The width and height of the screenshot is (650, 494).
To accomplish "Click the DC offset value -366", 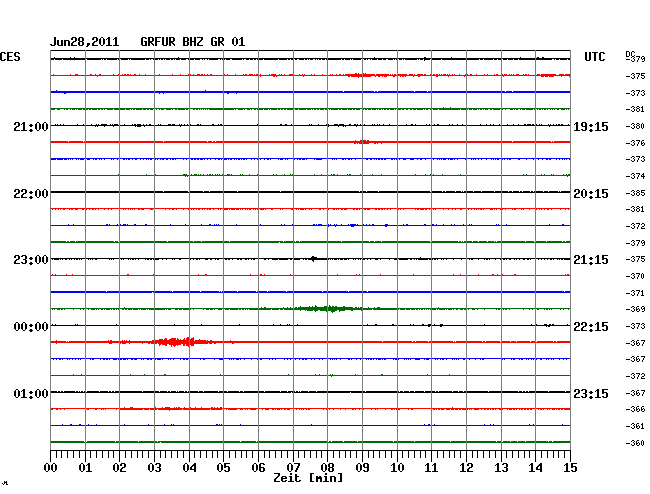I will pos(635,409).
